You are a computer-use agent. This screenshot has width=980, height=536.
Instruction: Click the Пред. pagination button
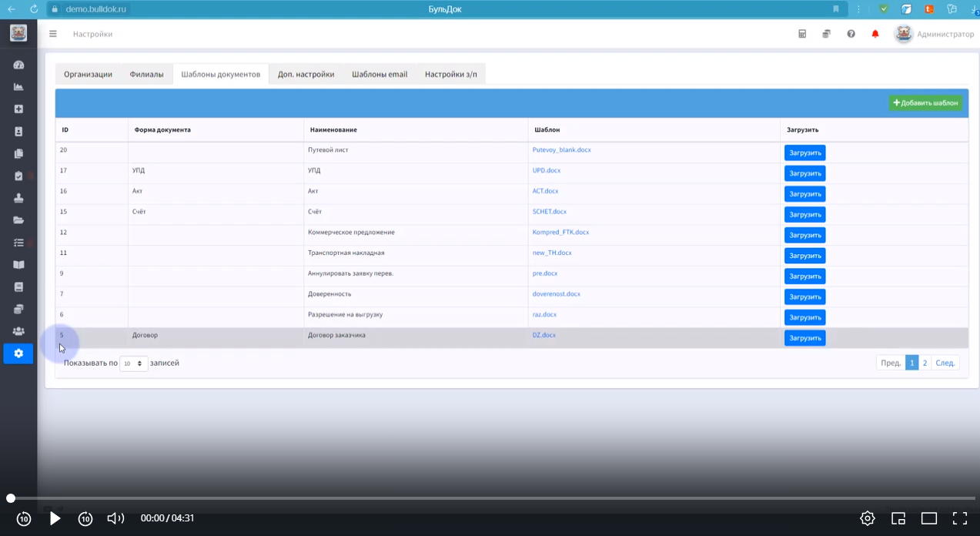891,363
